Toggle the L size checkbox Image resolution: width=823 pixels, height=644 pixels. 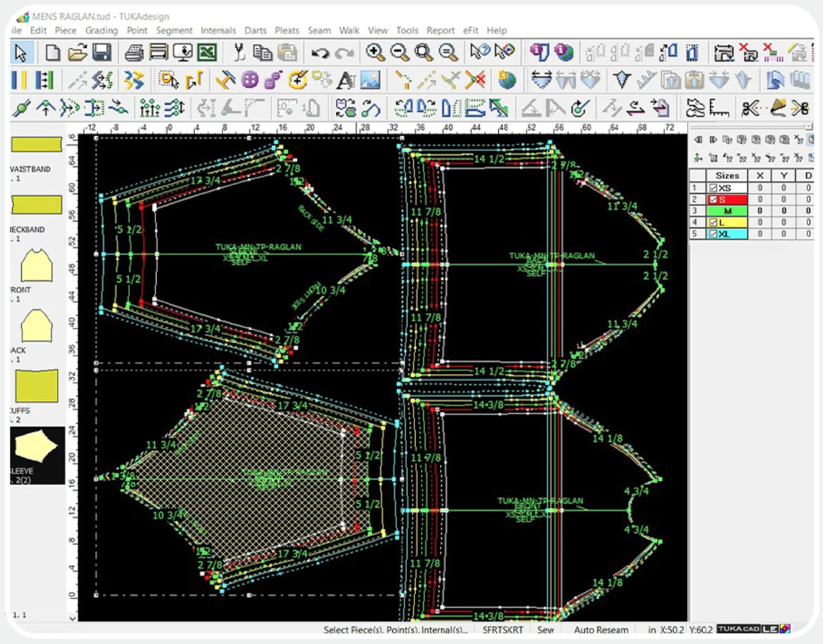[x=713, y=222]
